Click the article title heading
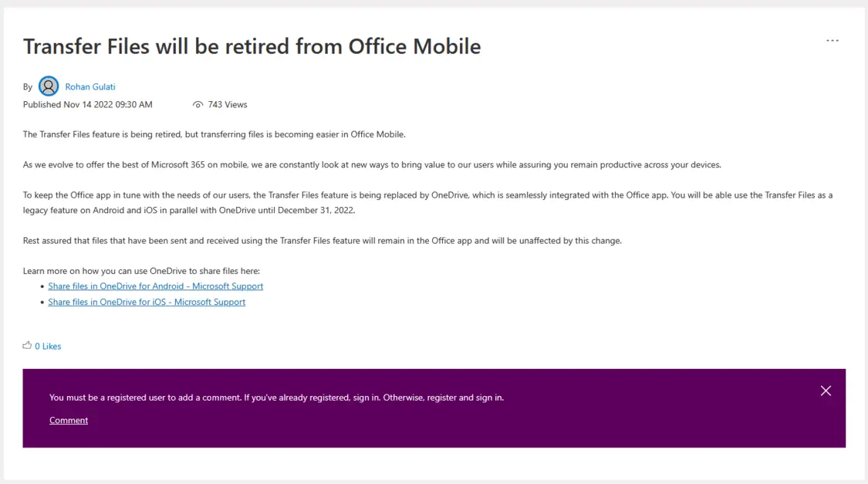 252,46
